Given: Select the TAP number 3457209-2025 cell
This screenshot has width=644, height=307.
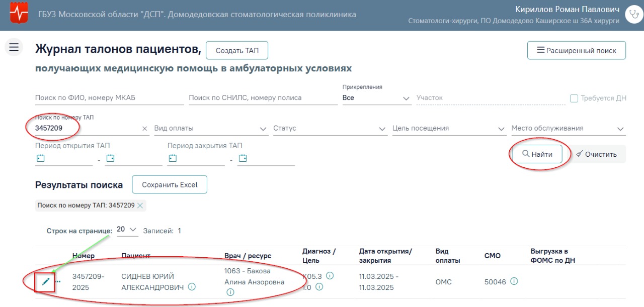Looking at the screenshot, I should [88, 282].
